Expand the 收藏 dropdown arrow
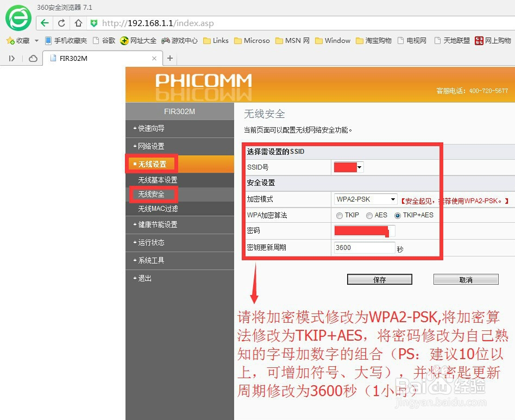The height and width of the screenshot is (420, 515). [x=36, y=40]
